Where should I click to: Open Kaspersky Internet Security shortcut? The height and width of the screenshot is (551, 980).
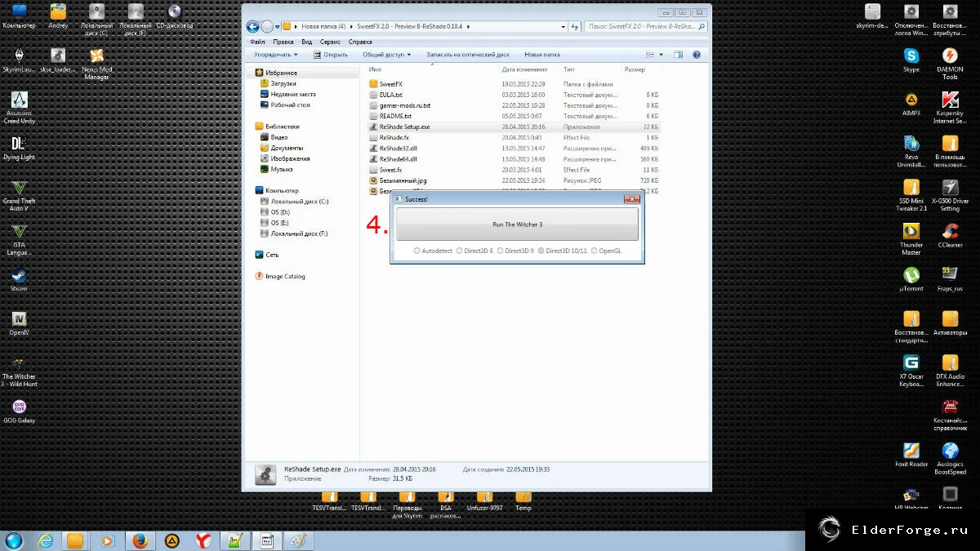click(950, 107)
